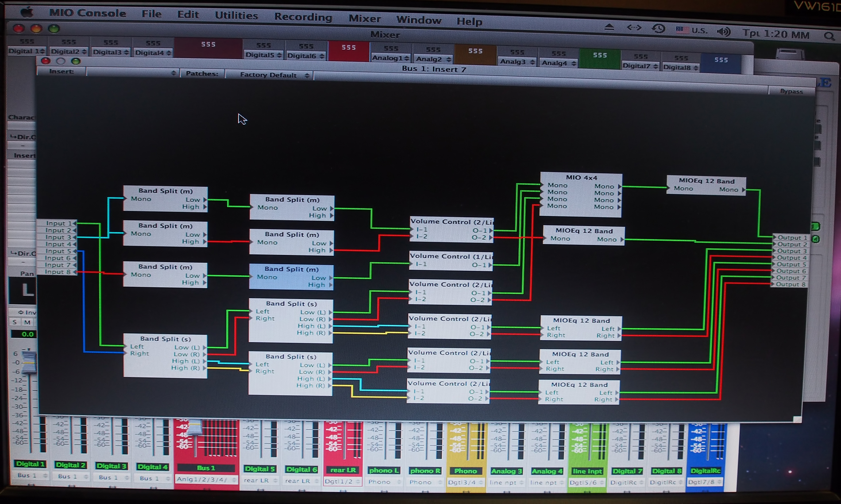841x504 pixels.
Task: Open the Spotlight search icon
Action: coord(829,36)
